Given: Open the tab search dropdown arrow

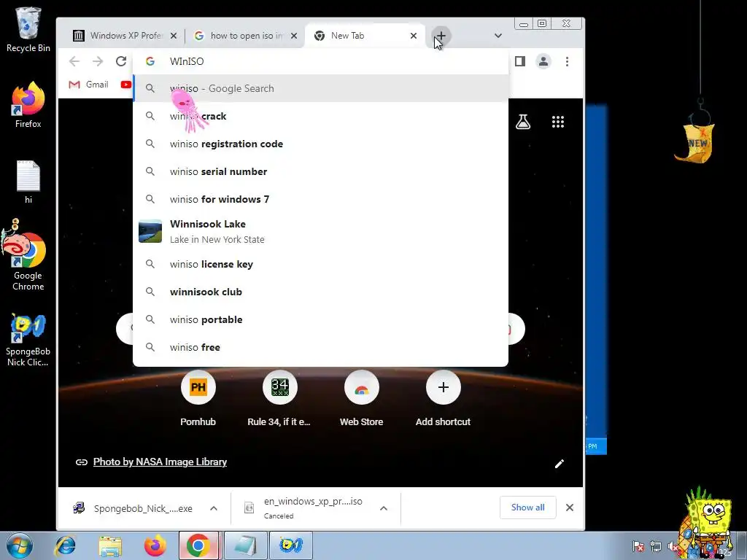Looking at the screenshot, I should coord(498,36).
